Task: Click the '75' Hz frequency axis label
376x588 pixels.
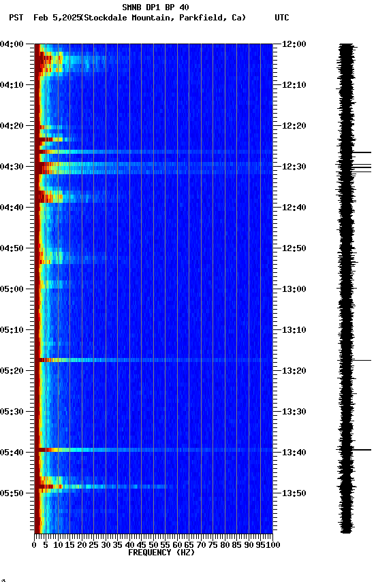Action: [x=213, y=545]
